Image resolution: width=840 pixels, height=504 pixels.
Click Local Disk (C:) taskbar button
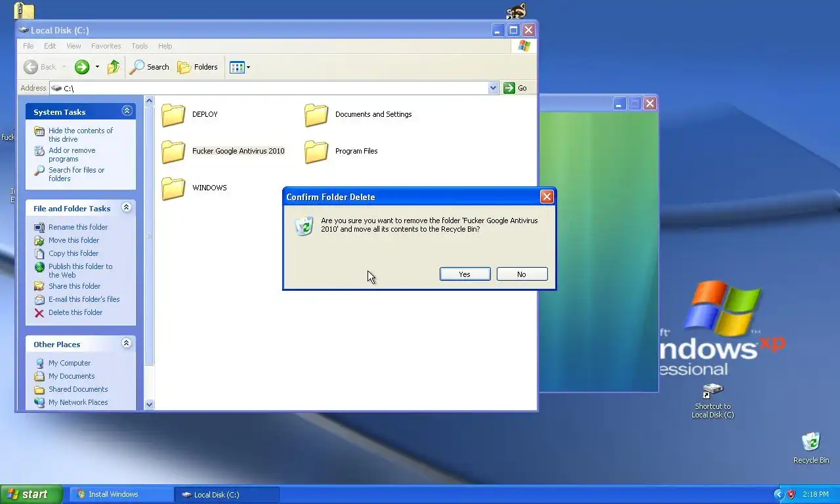tap(227, 494)
